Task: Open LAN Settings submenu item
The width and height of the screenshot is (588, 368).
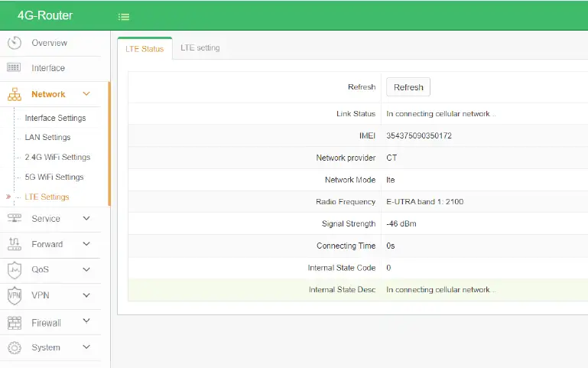Action: pyautogui.click(x=47, y=137)
